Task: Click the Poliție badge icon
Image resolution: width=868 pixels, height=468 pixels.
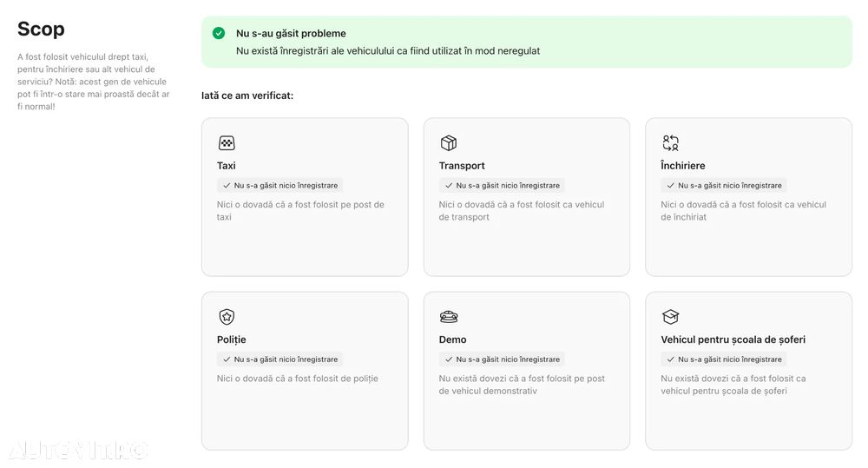Action: [227, 317]
